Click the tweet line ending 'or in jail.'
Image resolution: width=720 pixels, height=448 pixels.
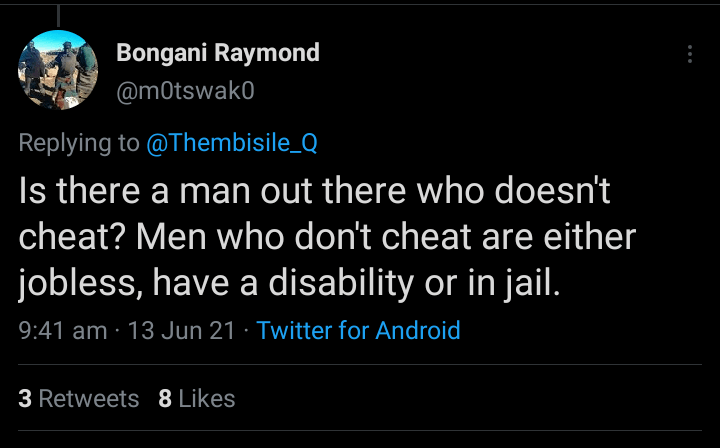[291, 285]
